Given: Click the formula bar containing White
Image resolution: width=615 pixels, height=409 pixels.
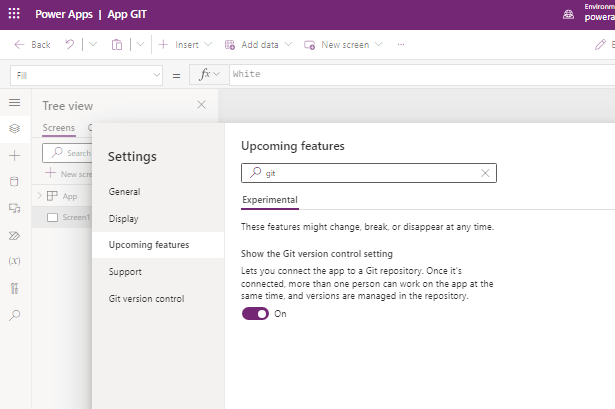Looking at the screenshot, I should (x=422, y=74).
